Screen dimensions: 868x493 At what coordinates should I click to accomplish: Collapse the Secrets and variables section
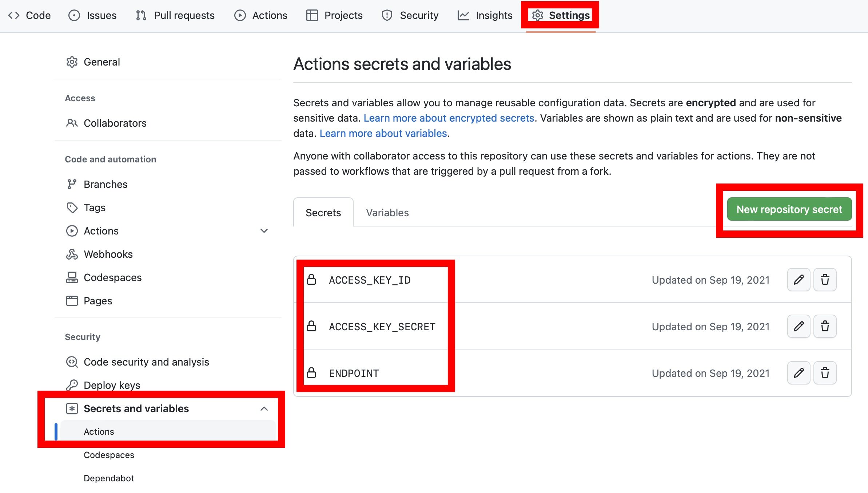click(x=264, y=409)
